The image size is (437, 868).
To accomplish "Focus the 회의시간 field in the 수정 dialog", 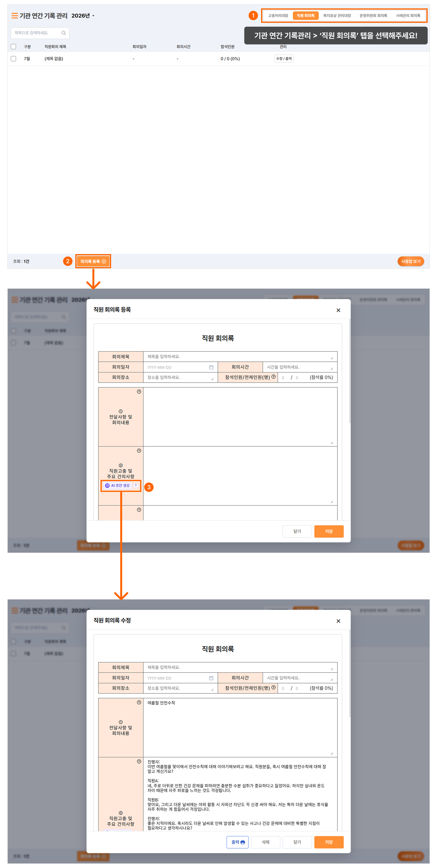I will 300,678.
